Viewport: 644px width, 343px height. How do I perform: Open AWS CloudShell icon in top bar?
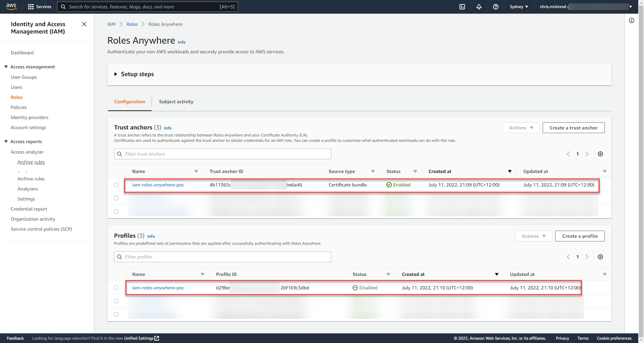[462, 7]
